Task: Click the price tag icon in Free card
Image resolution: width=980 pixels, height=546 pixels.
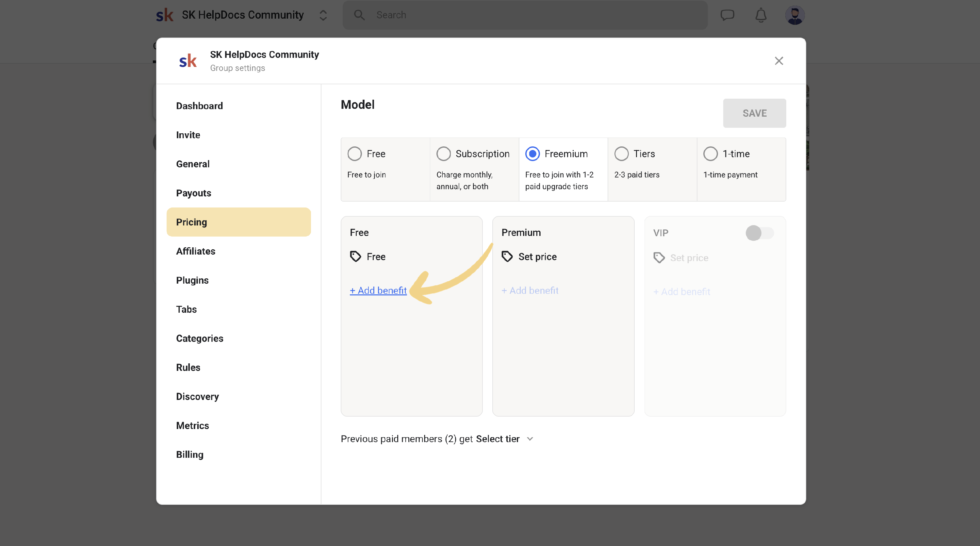Action: [x=355, y=256]
